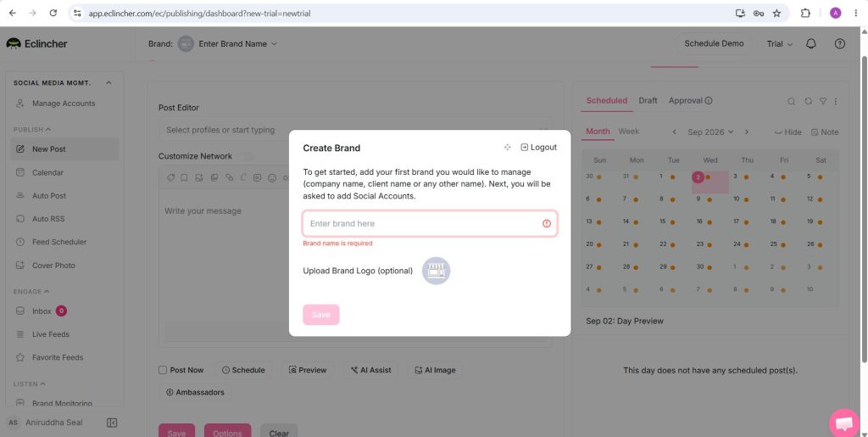Click the Approval info icon
Viewport: 868px width, 437px height.
[x=709, y=101]
